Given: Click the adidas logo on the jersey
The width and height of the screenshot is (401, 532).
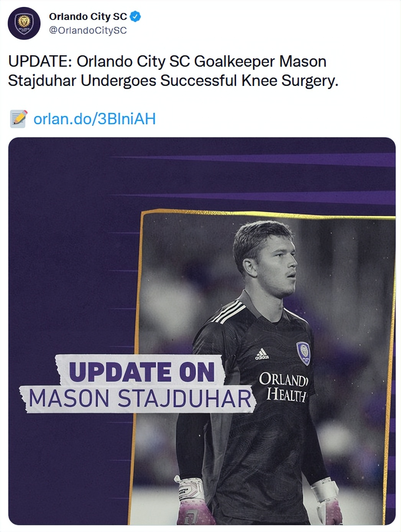Looking at the screenshot, I should pyautogui.click(x=262, y=354).
